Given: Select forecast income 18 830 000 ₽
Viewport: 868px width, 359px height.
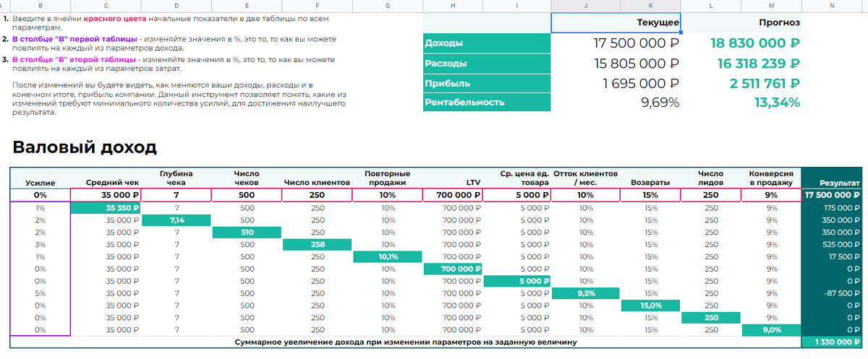Looking at the screenshot, I should (x=742, y=43).
